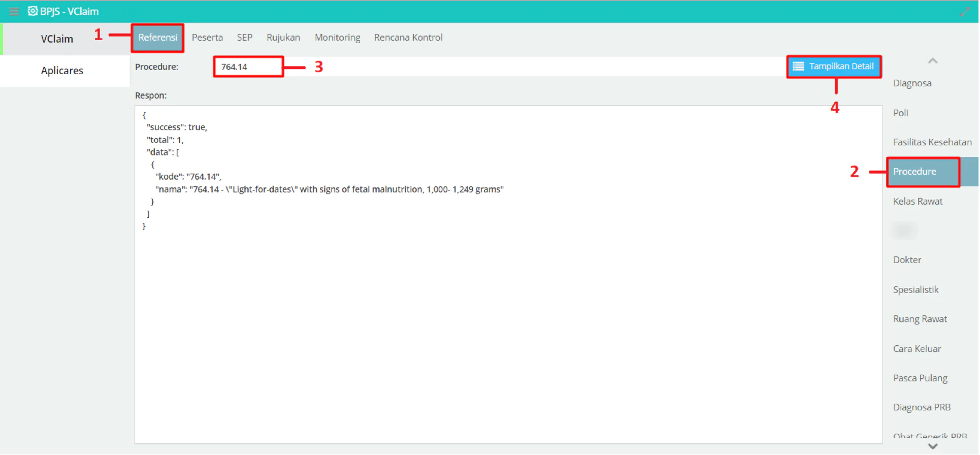Screen dimensions: 980x455
Task: Open the Rencana Kontrol tab
Action: [x=408, y=38]
